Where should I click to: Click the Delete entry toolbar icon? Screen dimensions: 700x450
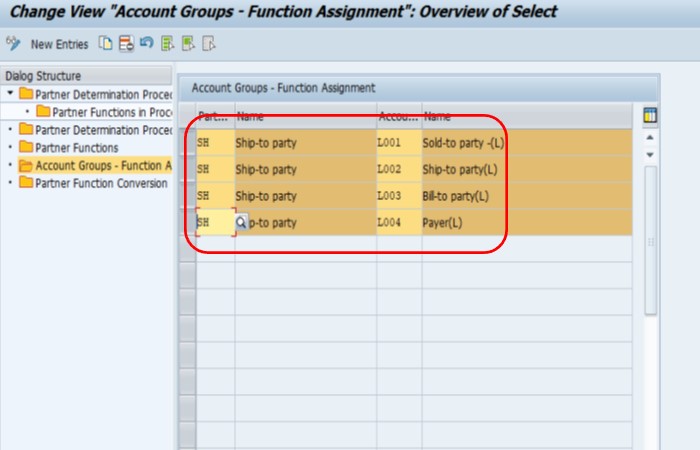(x=126, y=44)
